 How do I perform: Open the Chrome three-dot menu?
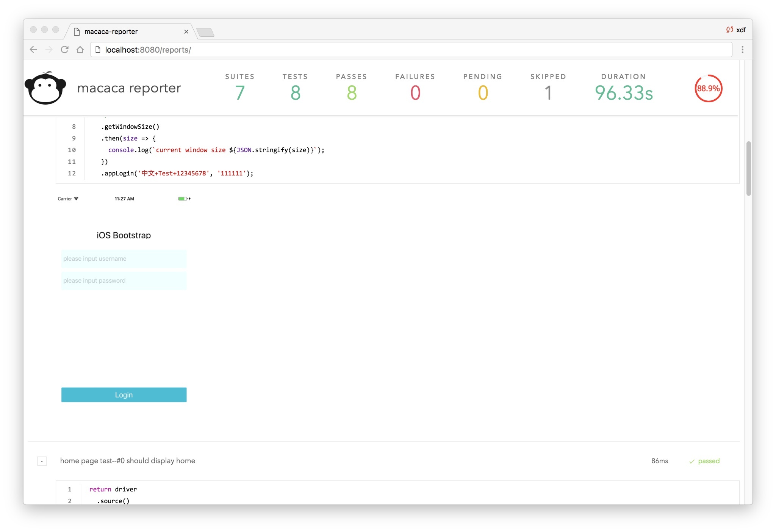pos(742,50)
